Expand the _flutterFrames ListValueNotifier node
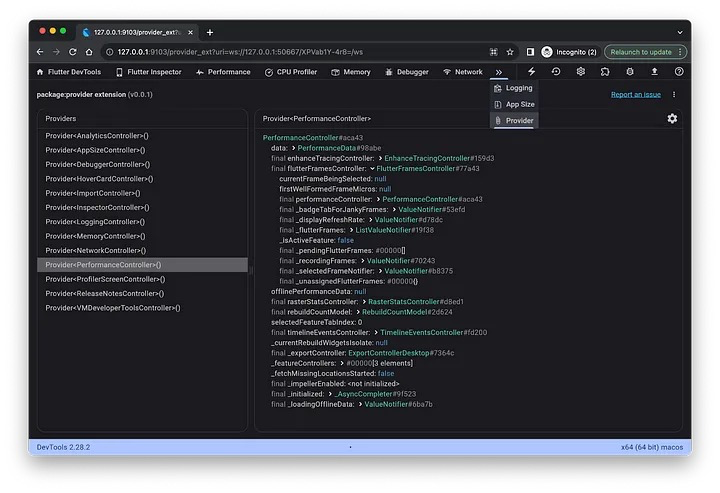The width and height of the screenshot is (720, 493). [351, 230]
